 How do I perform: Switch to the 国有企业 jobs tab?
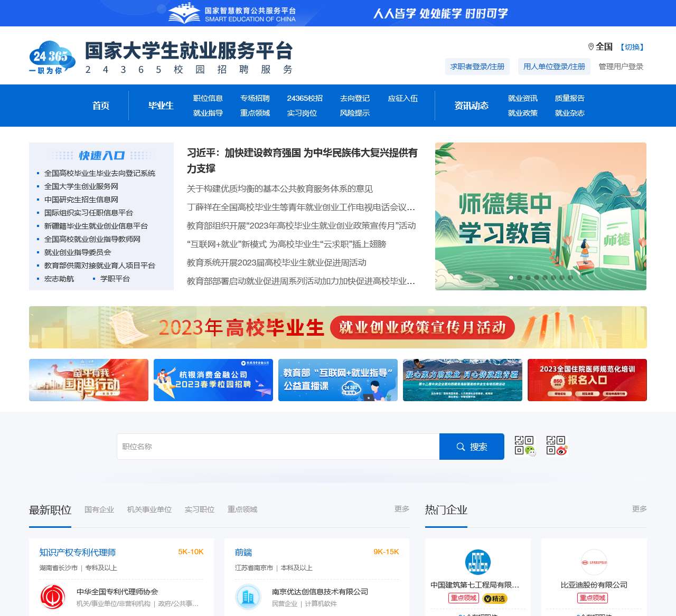point(99,509)
